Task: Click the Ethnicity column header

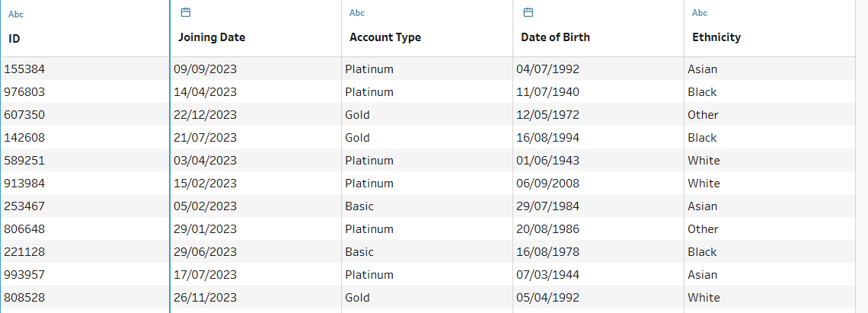Action: click(716, 37)
